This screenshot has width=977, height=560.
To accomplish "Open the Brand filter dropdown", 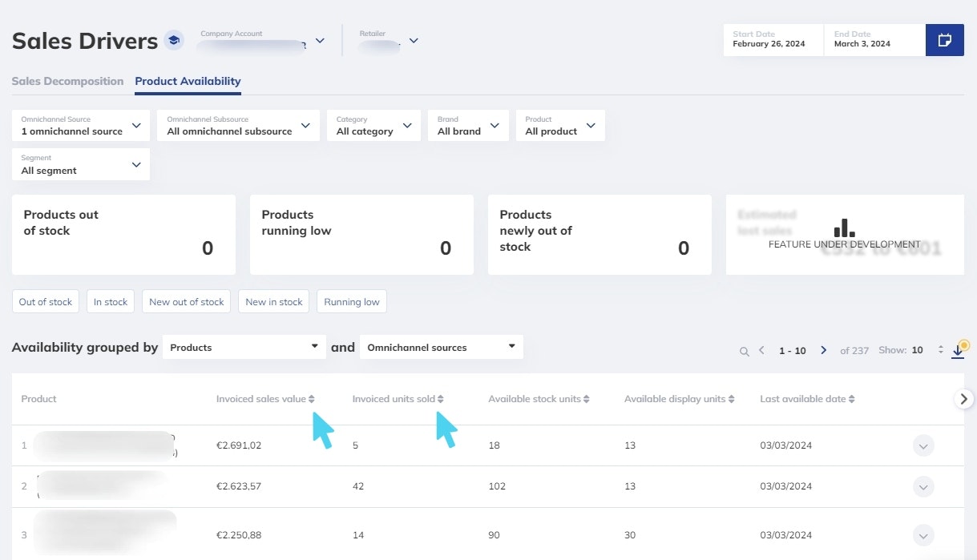I will pos(468,126).
